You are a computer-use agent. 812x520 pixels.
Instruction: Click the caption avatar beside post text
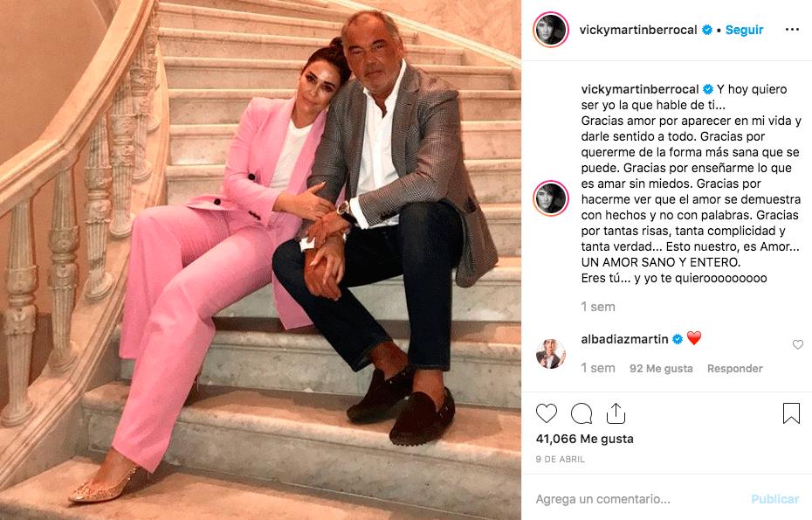(550, 198)
